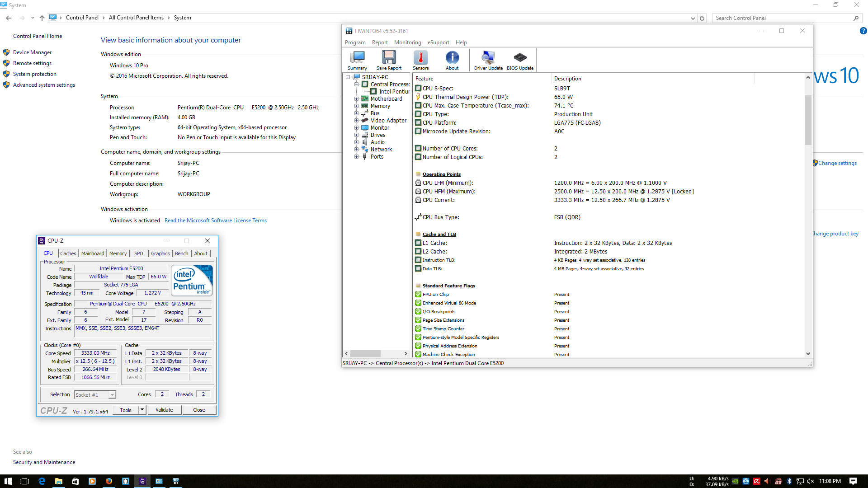Image resolution: width=868 pixels, height=488 pixels.
Task: Open Firefox from the taskbar
Action: click(108, 481)
